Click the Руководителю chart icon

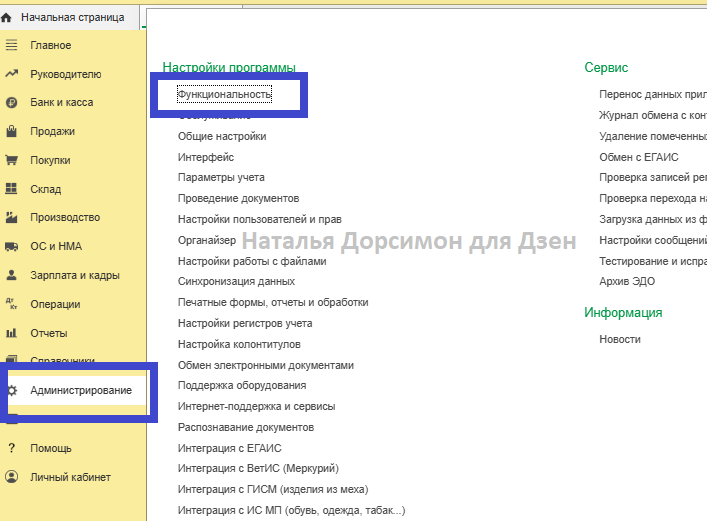point(11,74)
